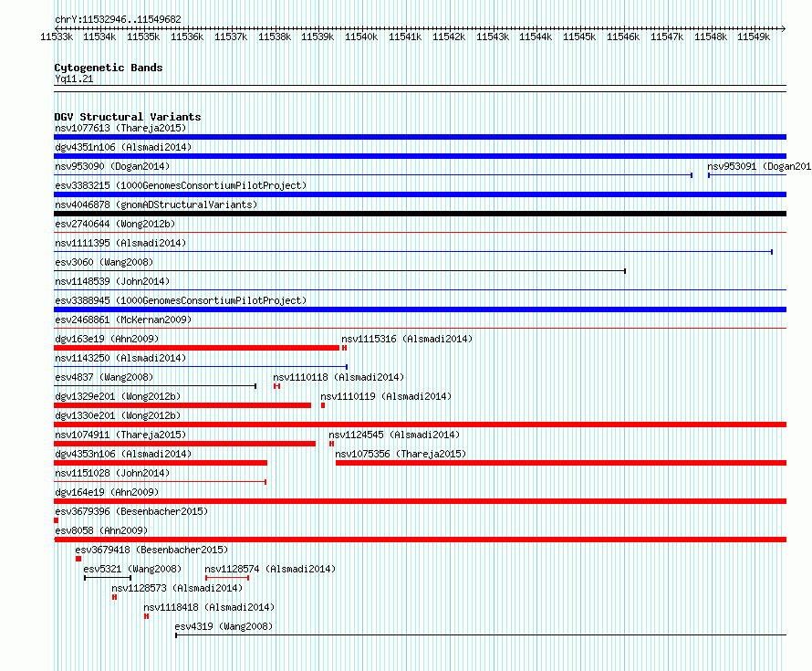Screen dimensions: 812x671
Task: Open esv3060 (Wang2008) variant
Action: pyautogui.click(x=104, y=262)
